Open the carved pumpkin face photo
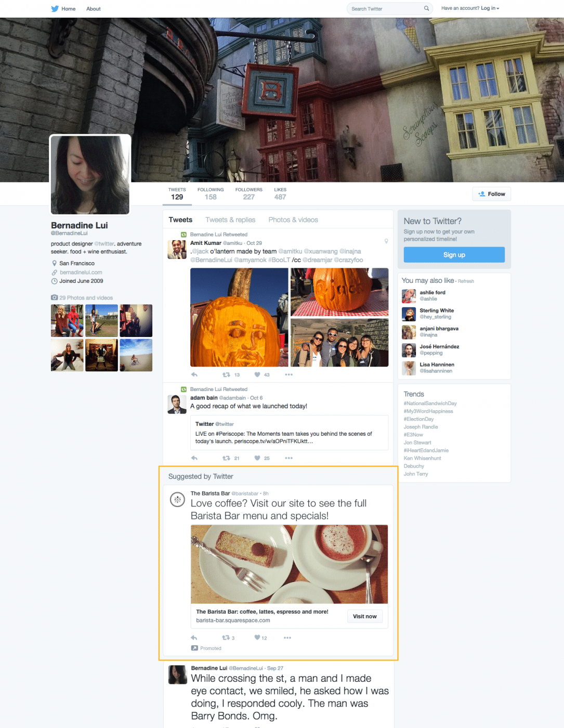 [239, 317]
